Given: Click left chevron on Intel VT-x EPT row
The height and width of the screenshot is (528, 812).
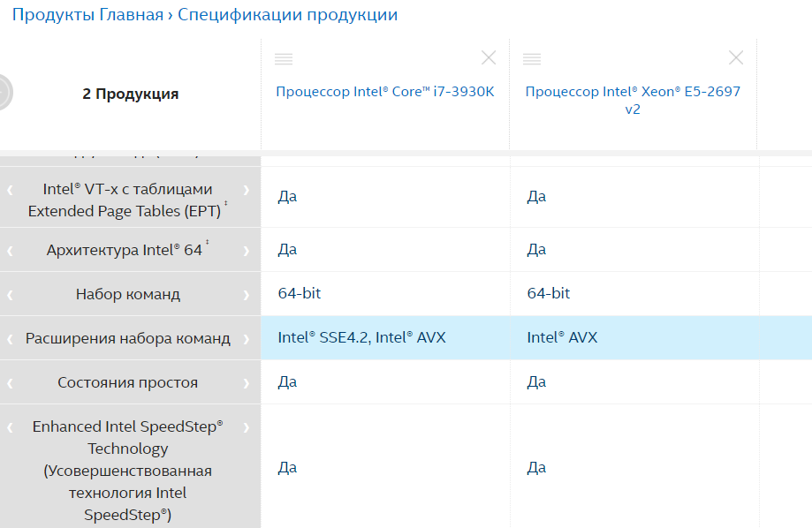Looking at the screenshot, I should 10,190.
